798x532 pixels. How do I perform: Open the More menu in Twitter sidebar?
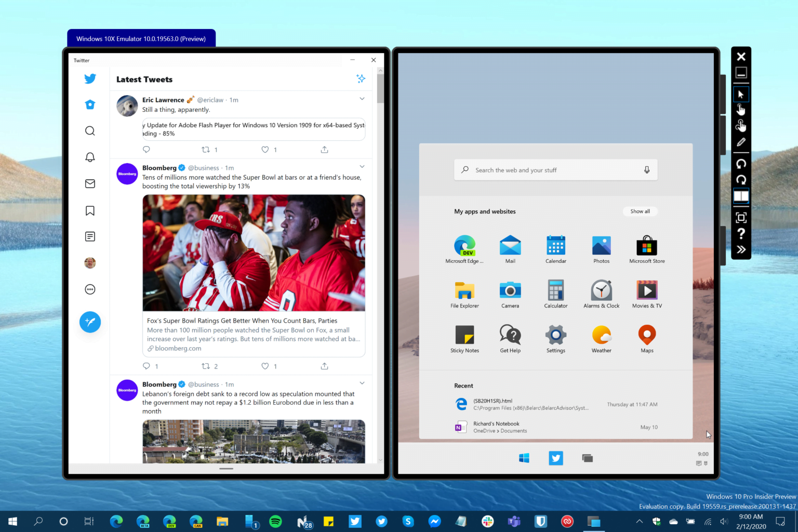coord(90,289)
